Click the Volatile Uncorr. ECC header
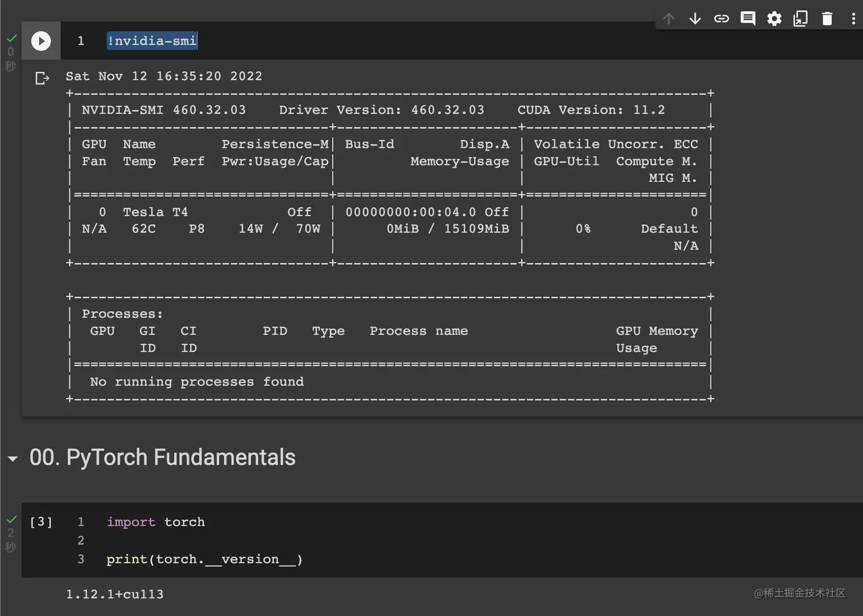 (616, 144)
